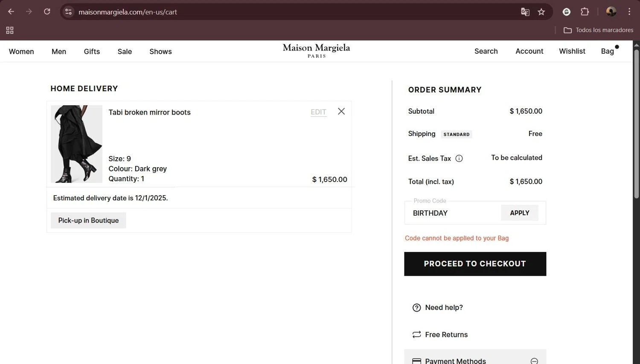Click the Est. Sales Tax info icon

pos(459,159)
